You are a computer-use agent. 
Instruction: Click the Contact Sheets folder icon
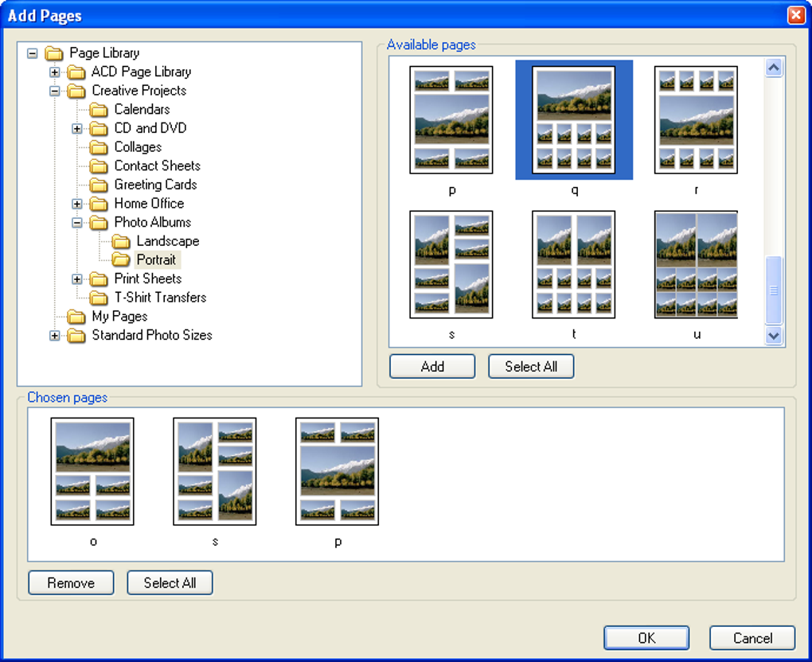tap(99, 166)
